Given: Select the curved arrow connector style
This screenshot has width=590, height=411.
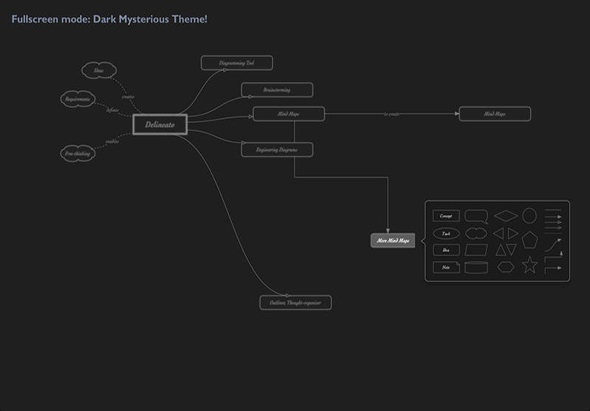Looking at the screenshot, I should pyautogui.click(x=553, y=245).
